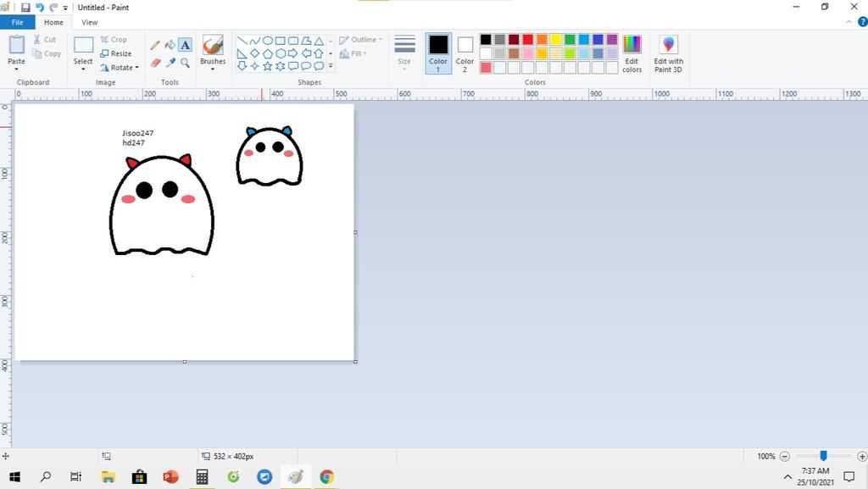This screenshot has width=868, height=489.
Task: Open the Outline options dropdown
Action: point(362,39)
